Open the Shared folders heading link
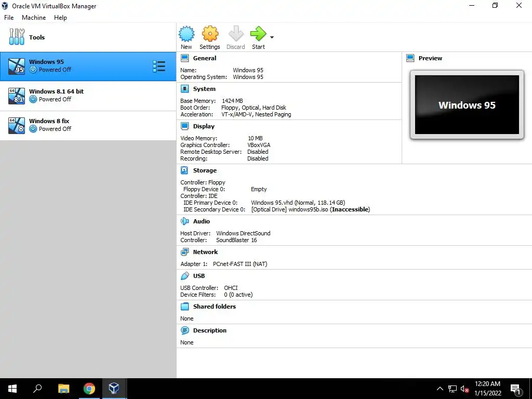 point(215,307)
